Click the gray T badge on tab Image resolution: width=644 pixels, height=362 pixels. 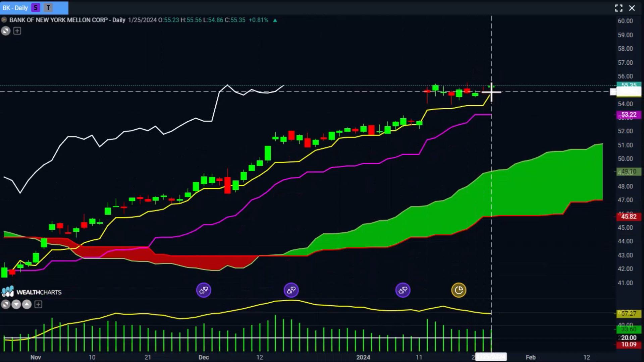pyautogui.click(x=48, y=8)
